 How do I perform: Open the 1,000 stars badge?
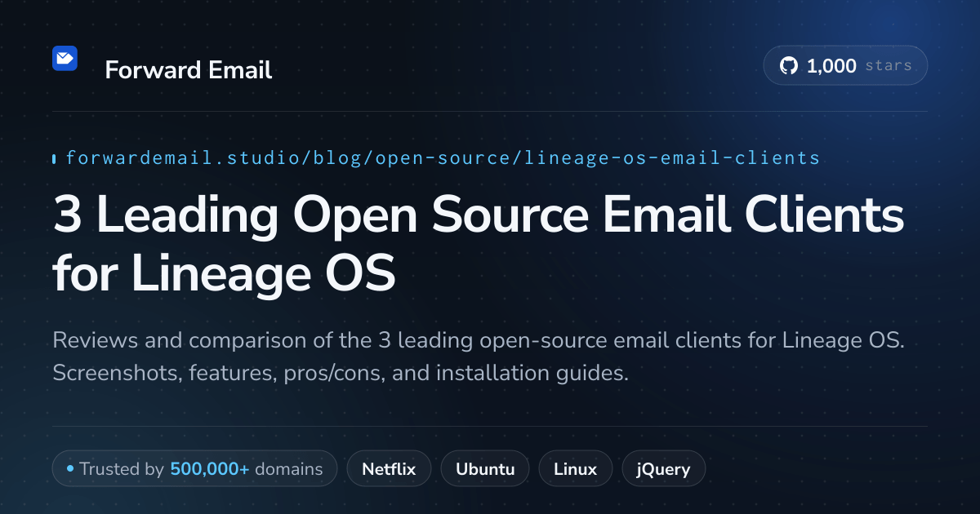[845, 65]
